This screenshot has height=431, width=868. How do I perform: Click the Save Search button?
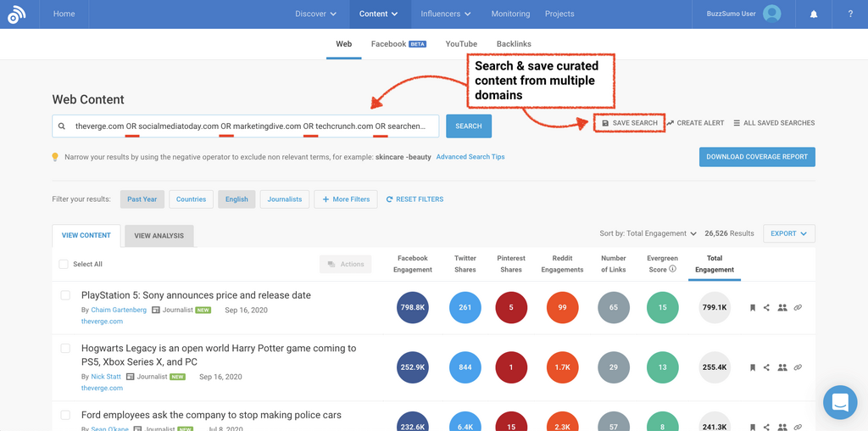(x=629, y=123)
